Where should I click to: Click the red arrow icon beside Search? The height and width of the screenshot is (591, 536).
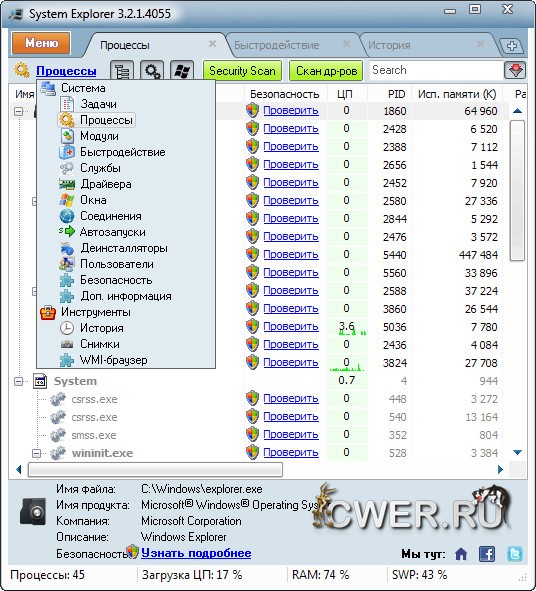tap(515, 70)
